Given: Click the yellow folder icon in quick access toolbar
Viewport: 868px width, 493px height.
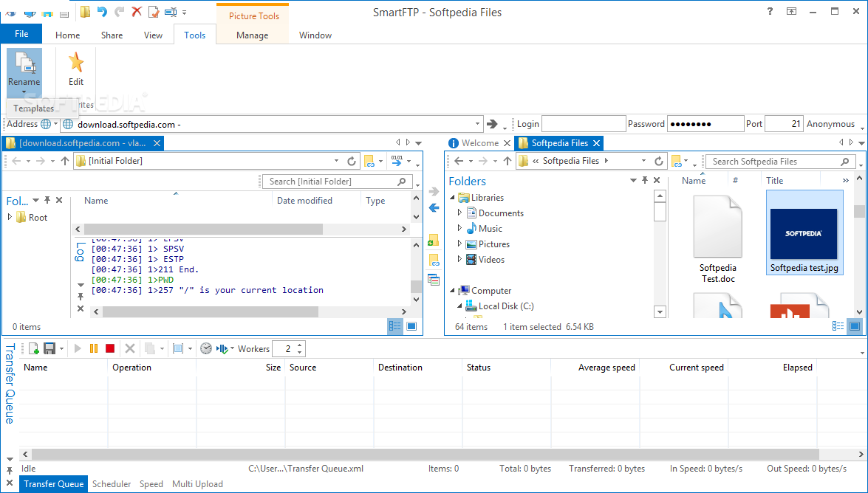Looking at the screenshot, I should (85, 12).
